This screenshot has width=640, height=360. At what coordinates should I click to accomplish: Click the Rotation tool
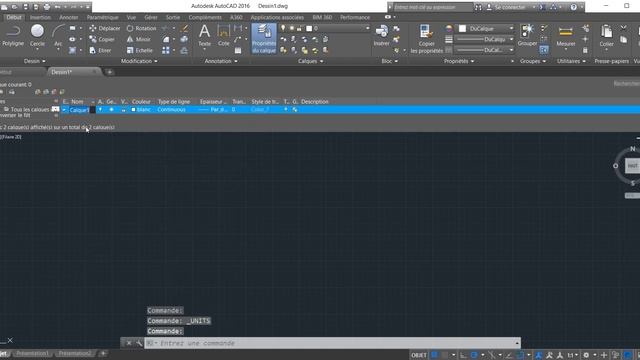(x=141, y=28)
